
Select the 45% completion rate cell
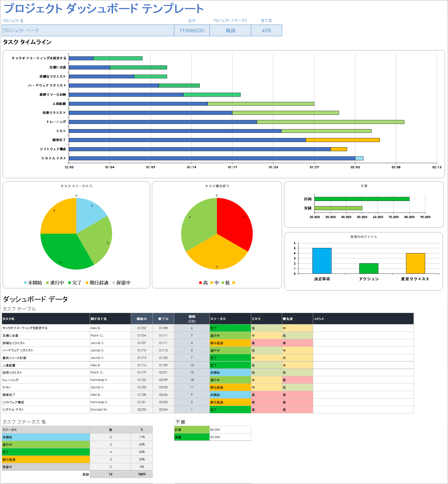267,30
